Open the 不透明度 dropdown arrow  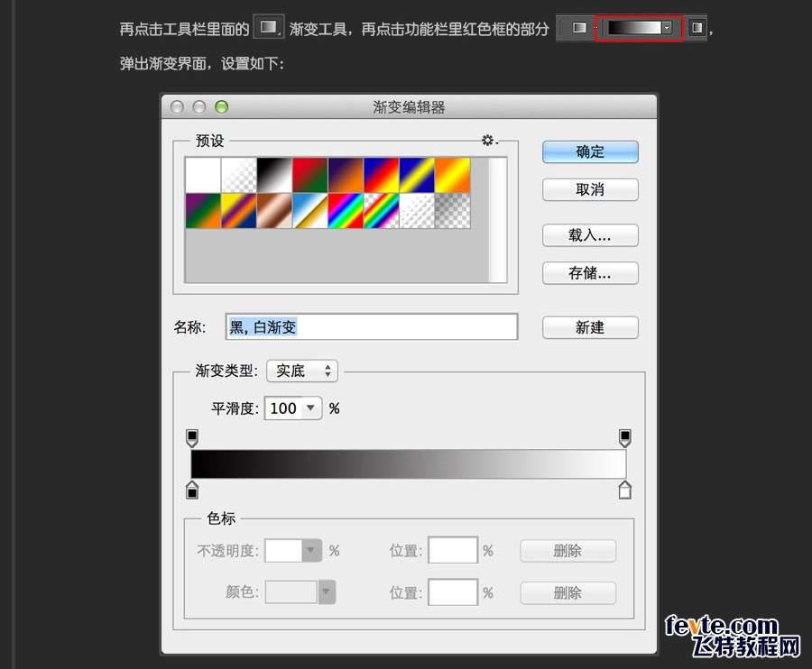[312, 550]
